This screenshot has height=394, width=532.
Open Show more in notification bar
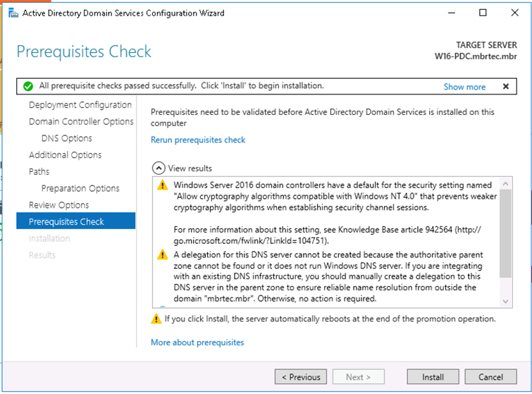click(464, 87)
